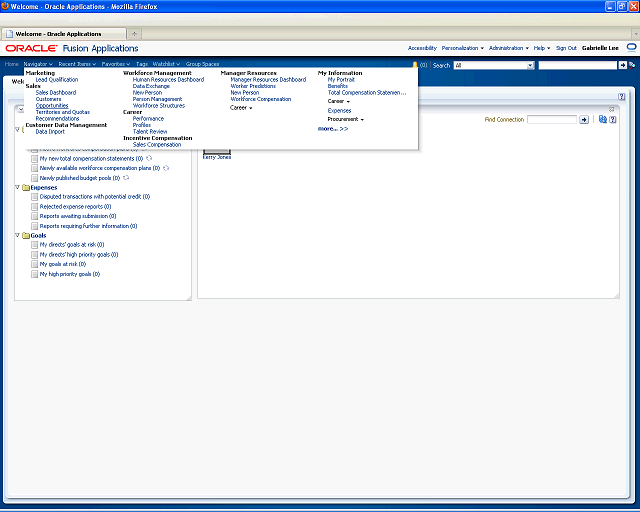Viewport: 640px width, 512px height.
Task: Collapse the Goals tree folder
Action: (x=18, y=235)
